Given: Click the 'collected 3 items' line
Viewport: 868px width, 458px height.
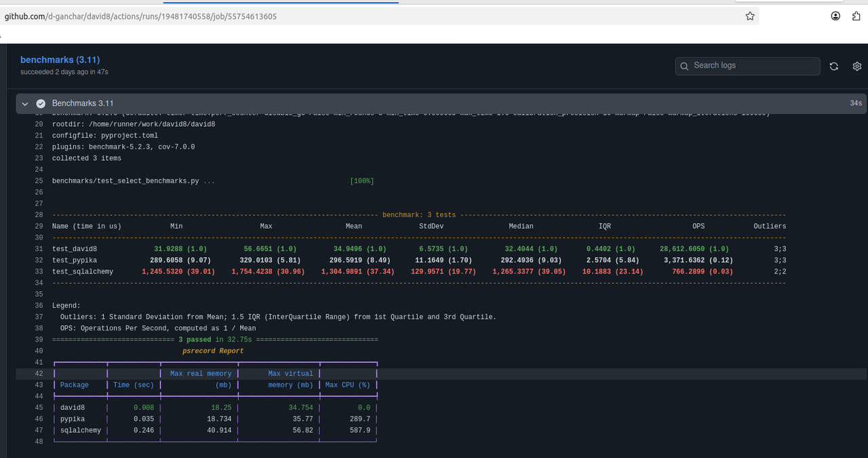Looking at the screenshot, I should pyautogui.click(x=87, y=159).
